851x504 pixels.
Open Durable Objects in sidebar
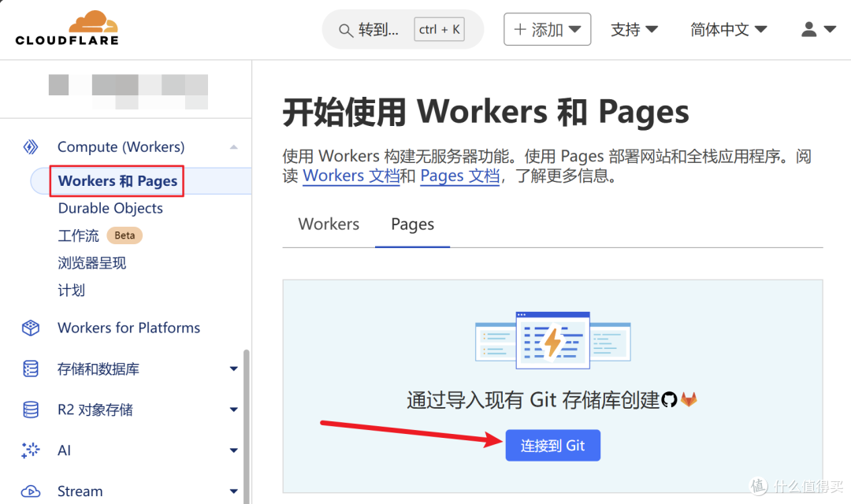[x=110, y=209]
